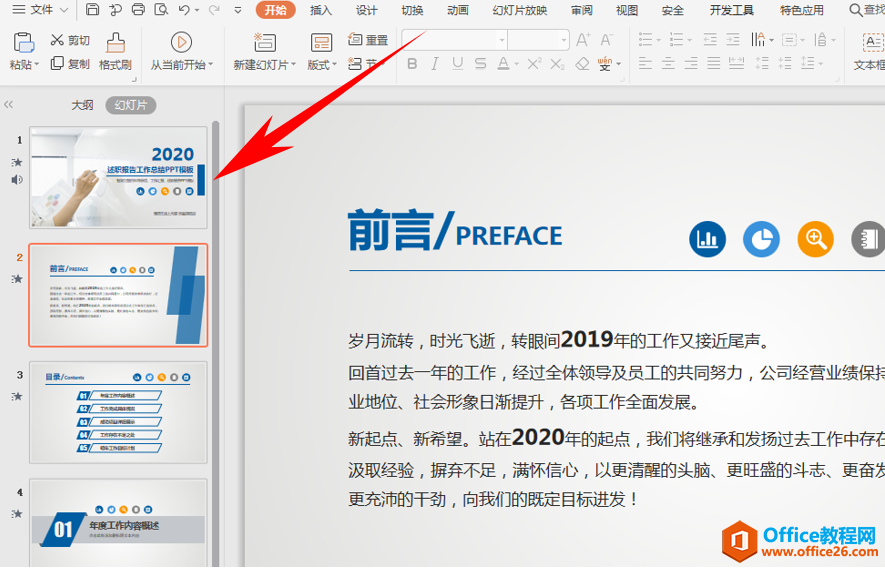Click the New Slide 新建幻灯片 icon

tap(264, 42)
